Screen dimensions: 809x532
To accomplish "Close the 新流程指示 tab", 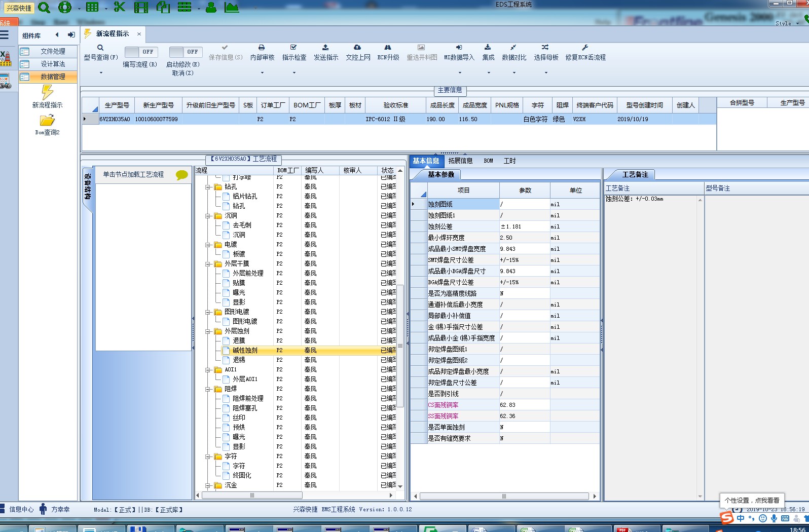I will pos(139,34).
